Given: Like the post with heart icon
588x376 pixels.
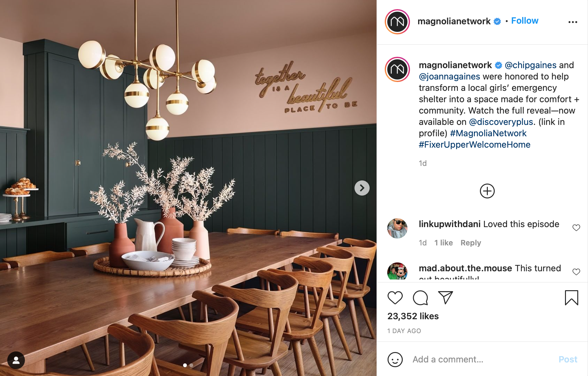Looking at the screenshot, I should (395, 298).
